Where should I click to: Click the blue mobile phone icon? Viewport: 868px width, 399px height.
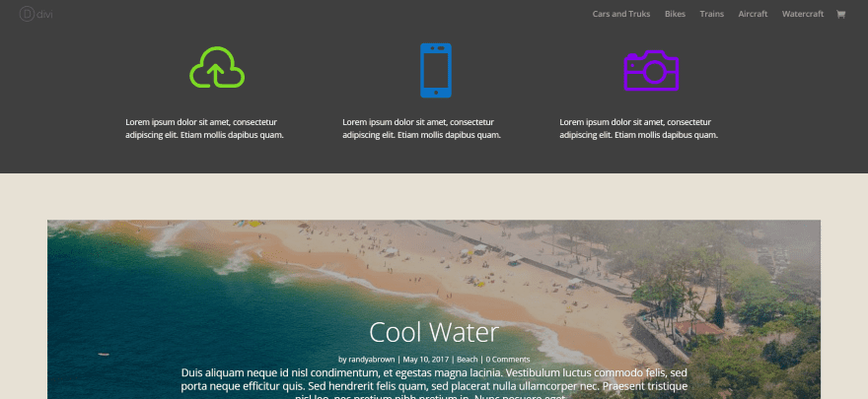tap(436, 71)
